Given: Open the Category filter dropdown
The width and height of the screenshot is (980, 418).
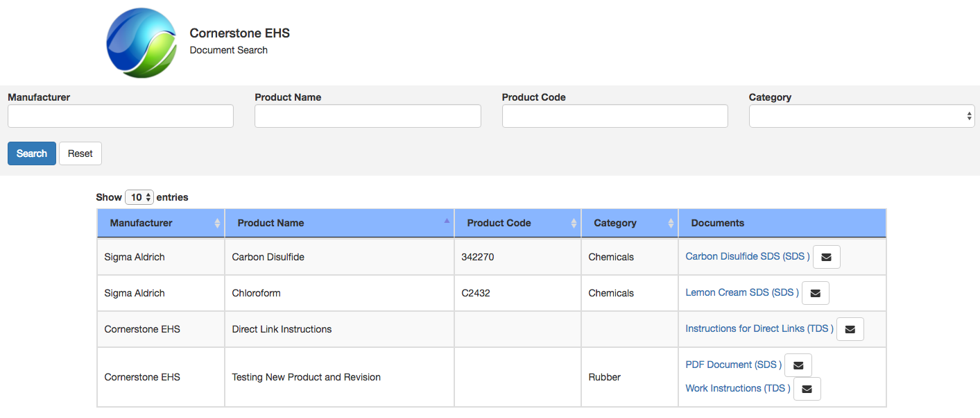Looking at the screenshot, I should (x=861, y=117).
